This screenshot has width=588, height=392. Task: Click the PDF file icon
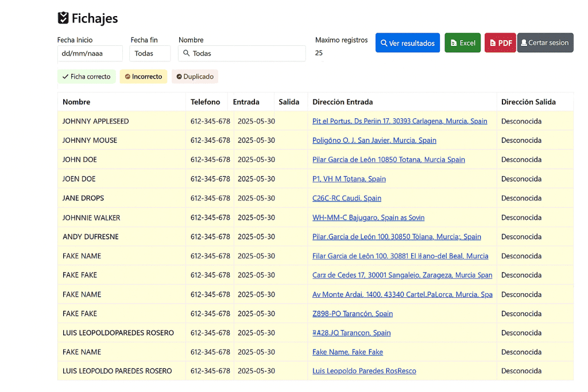point(493,43)
